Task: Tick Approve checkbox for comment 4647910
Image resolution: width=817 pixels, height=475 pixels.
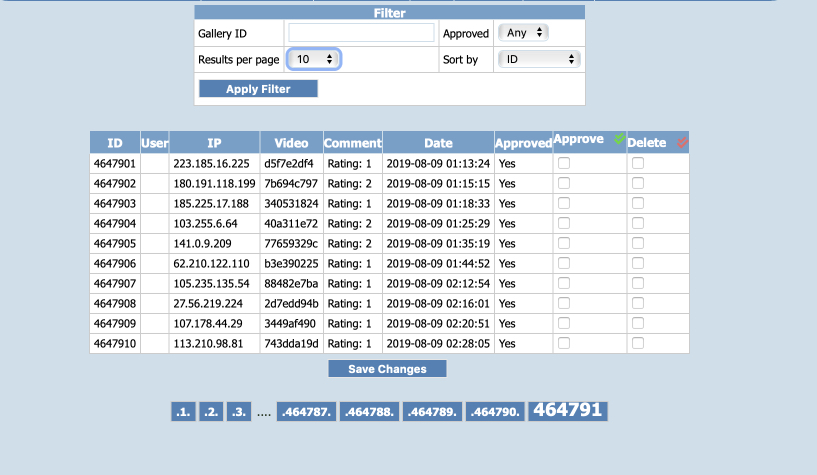Action: coord(564,343)
